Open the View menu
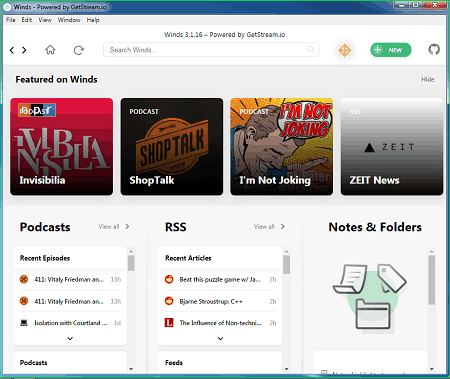The width and height of the screenshot is (450, 379). [45, 20]
